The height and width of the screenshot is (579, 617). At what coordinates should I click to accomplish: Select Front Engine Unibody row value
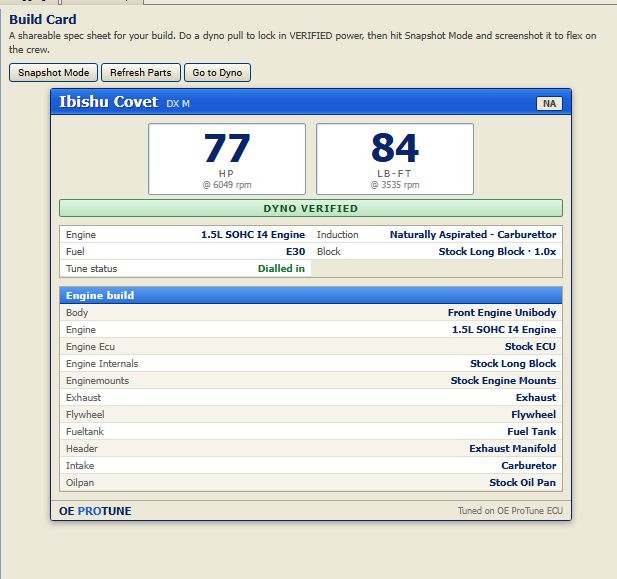(x=502, y=313)
